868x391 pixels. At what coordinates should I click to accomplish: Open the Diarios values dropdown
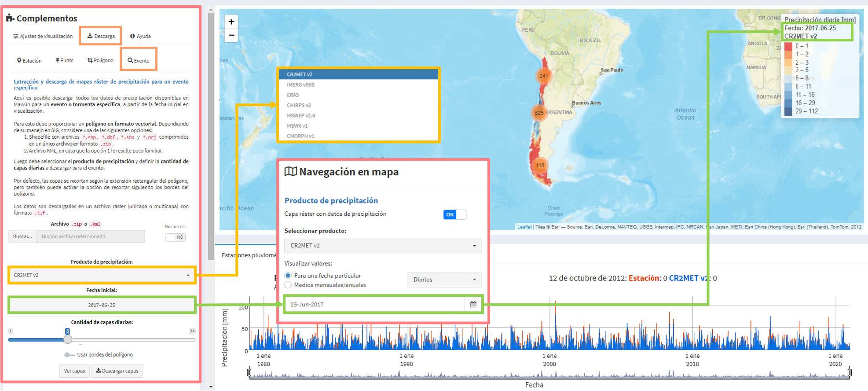pos(444,280)
